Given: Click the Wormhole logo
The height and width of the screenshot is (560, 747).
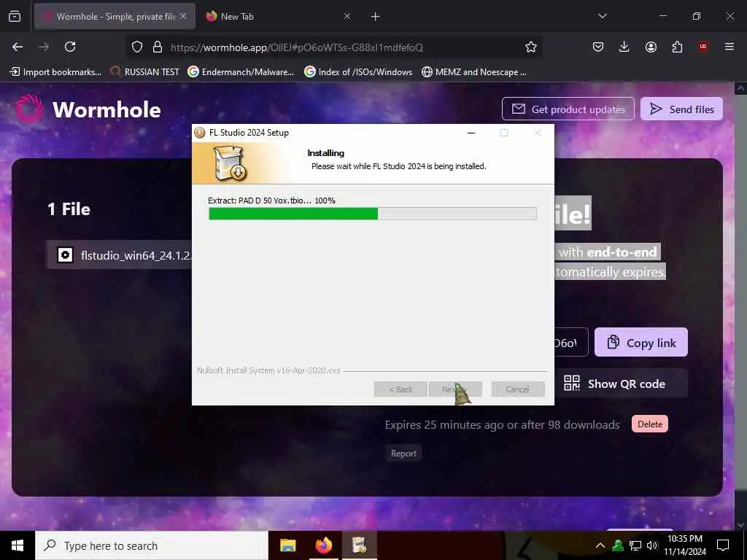Looking at the screenshot, I should [x=29, y=109].
